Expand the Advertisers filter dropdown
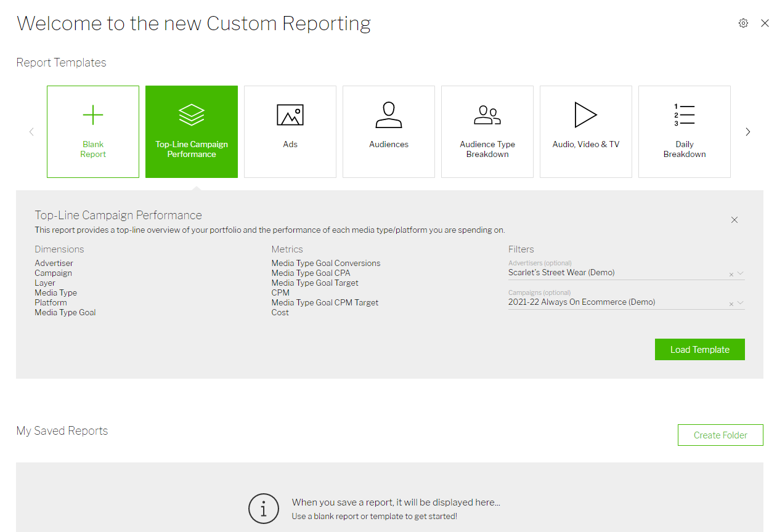Image resolution: width=777 pixels, height=532 pixels. coord(741,273)
